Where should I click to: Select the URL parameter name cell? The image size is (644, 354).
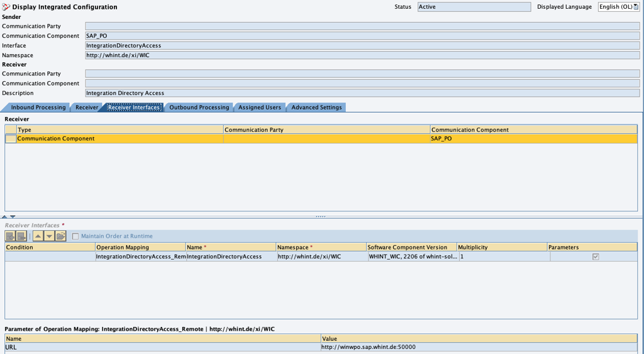tap(163, 348)
